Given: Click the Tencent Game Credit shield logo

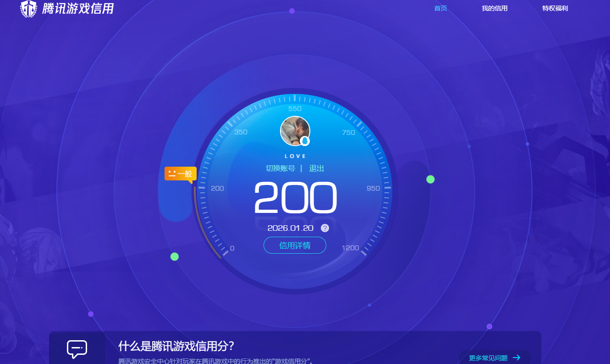Looking at the screenshot, I should [28, 8].
